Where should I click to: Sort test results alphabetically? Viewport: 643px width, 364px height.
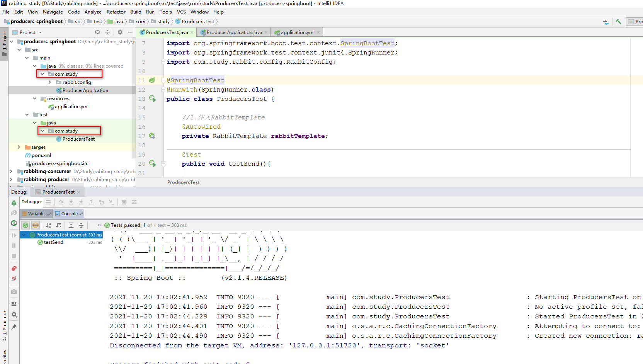point(48,225)
